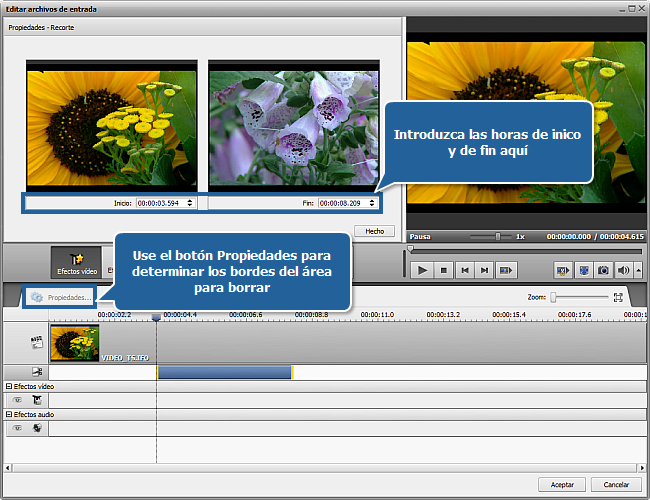Screen dimensions: 650x500
Task: Click the Hecho button
Action: click(374, 230)
